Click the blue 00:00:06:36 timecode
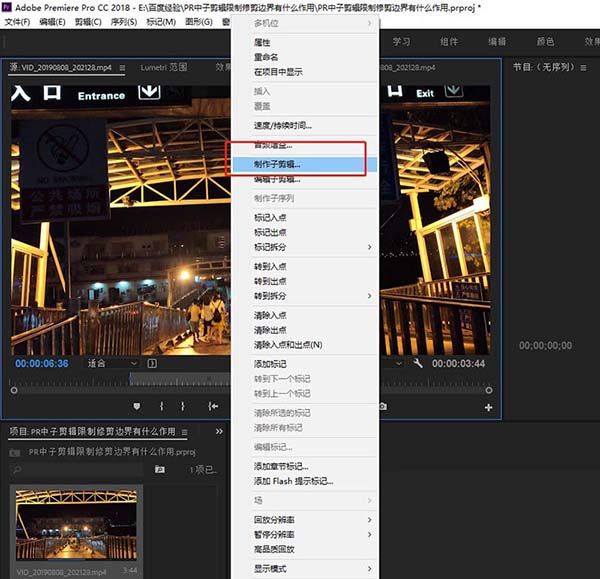Viewport: 600px width, 579px height. click(42, 363)
